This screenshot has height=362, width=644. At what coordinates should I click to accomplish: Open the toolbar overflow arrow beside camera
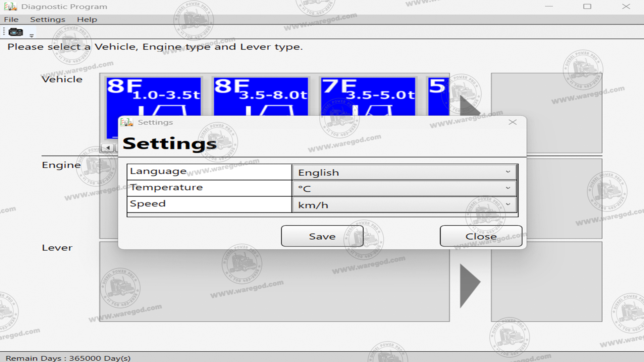pyautogui.click(x=32, y=36)
